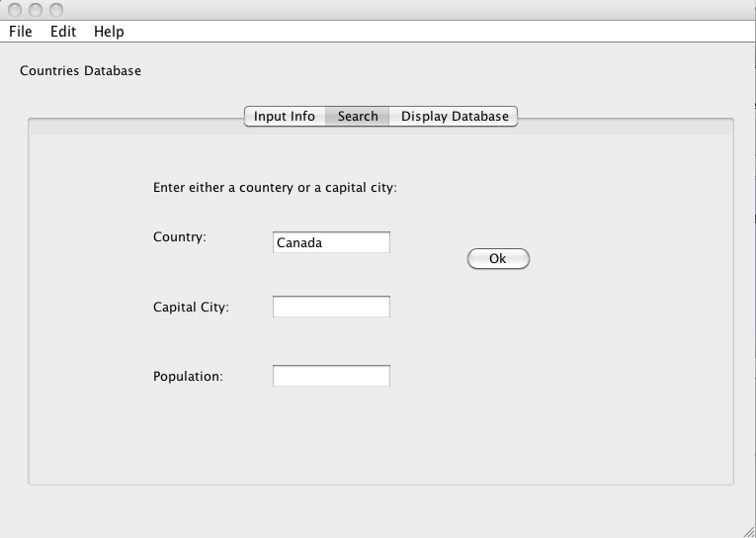The width and height of the screenshot is (756, 538).
Task: Click into the Population text field
Action: pos(331,376)
